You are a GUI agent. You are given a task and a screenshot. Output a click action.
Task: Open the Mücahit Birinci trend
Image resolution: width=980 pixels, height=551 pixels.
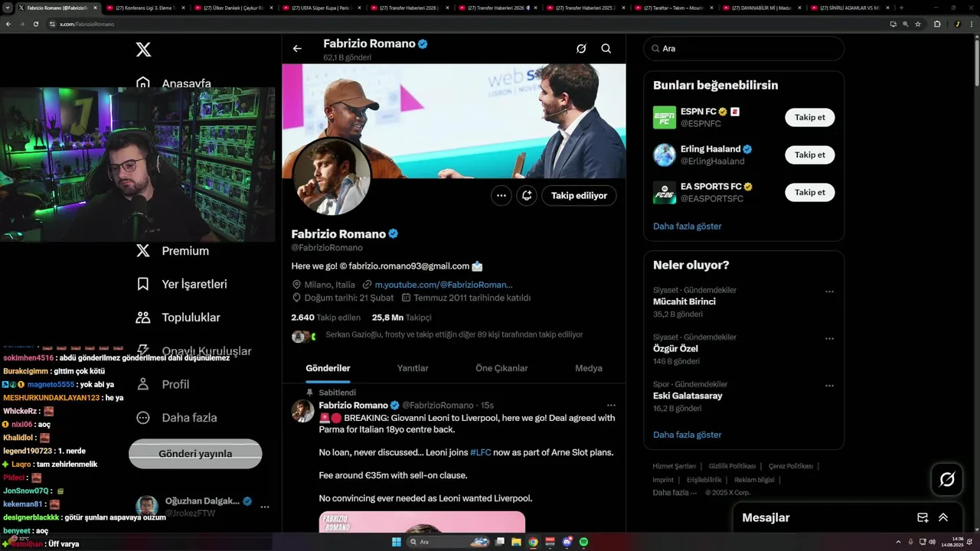(x=684, y=302)
